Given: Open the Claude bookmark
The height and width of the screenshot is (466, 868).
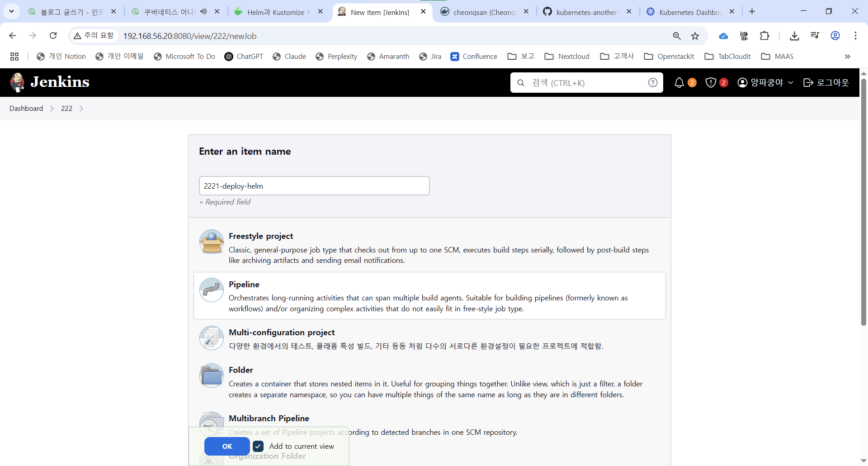Looking at the screenshot, I should pyautogui.click(x=289, y=57).
